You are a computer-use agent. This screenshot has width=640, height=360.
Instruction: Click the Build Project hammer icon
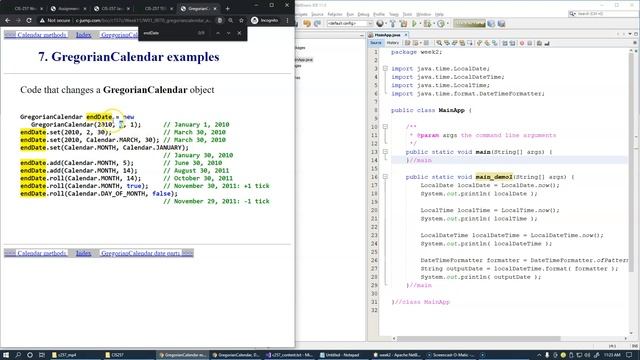point(393,24)
